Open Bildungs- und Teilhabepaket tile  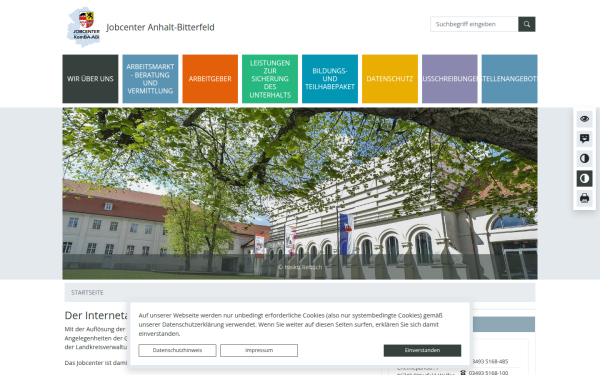[x=330, y=79]
